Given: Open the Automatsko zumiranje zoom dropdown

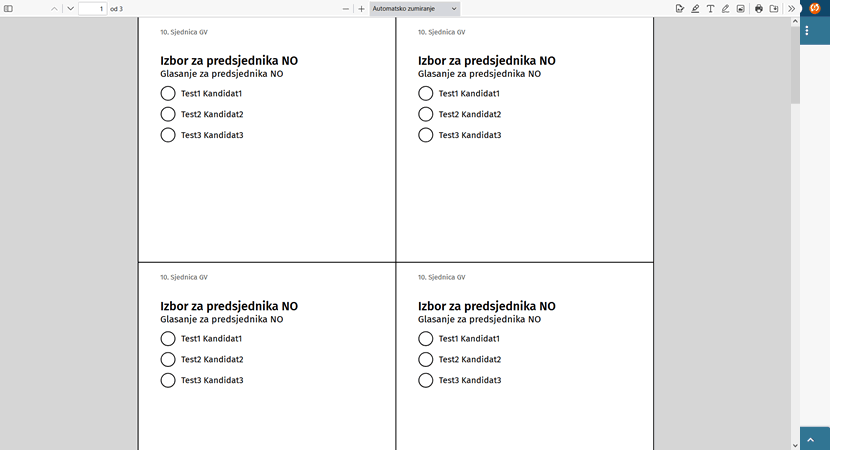Looking at the screenshot, I should [415, 8].
